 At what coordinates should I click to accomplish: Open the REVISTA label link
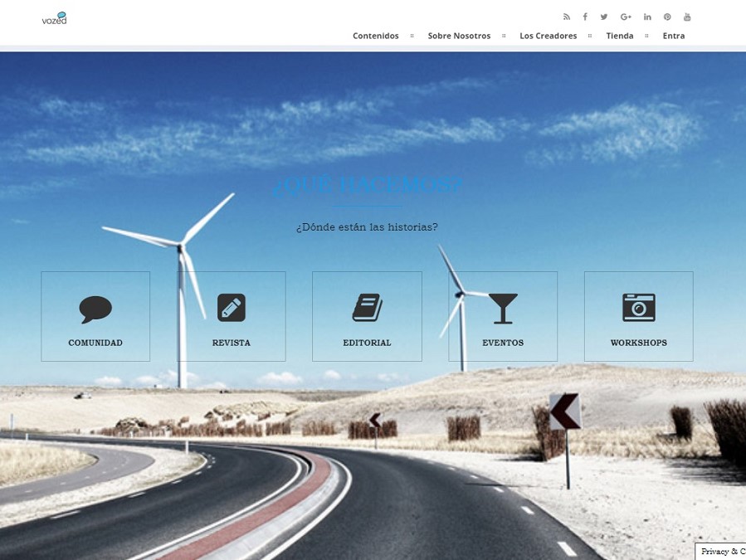tap(232, 343)
